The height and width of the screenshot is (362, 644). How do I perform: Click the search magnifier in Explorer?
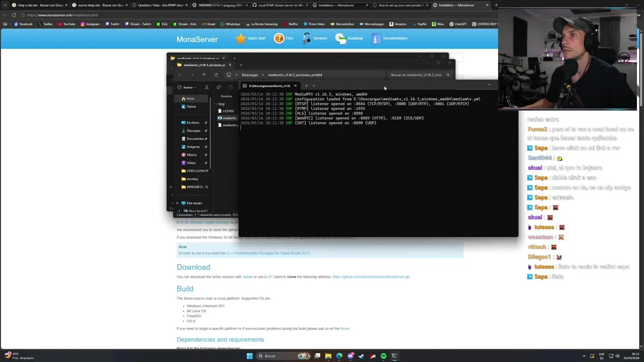coord(448,75)
